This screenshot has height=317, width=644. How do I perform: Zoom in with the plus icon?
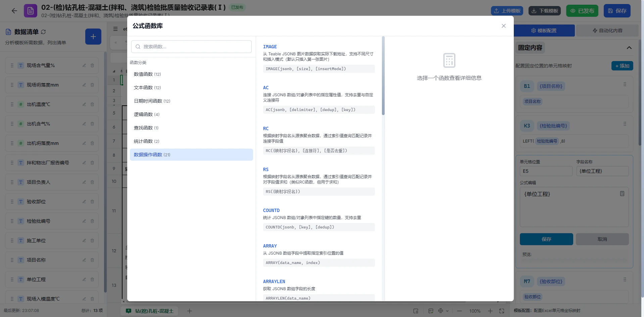point(490,311)
